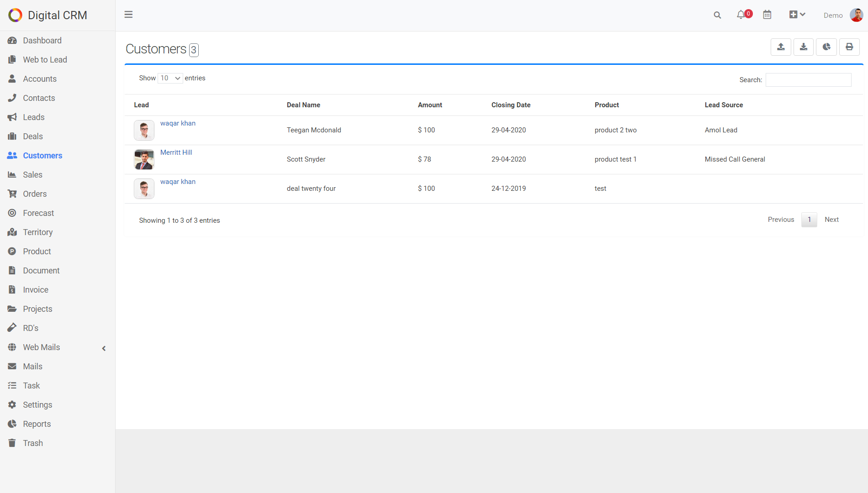Click the Sales chart icon
Viewport: 868px width, 493px height.
(12, 175)
